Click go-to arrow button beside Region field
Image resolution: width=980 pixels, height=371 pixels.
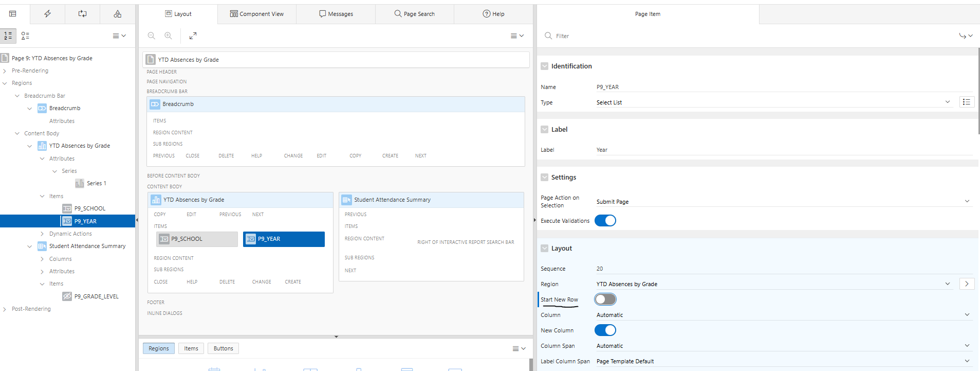(x=966, y=284)
